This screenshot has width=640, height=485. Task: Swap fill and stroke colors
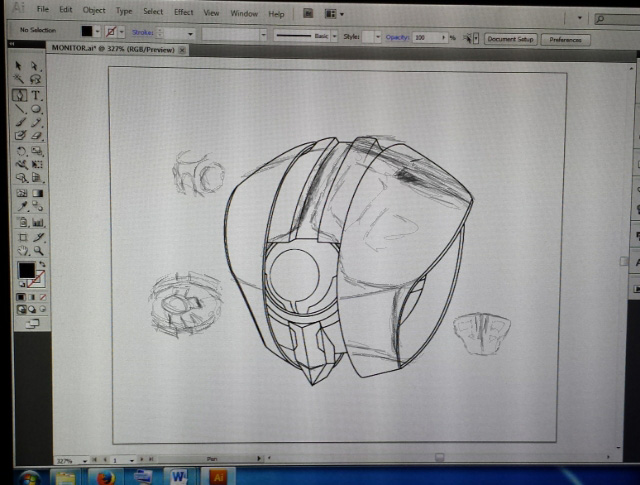pyautogui.click(x=42, y=265)
